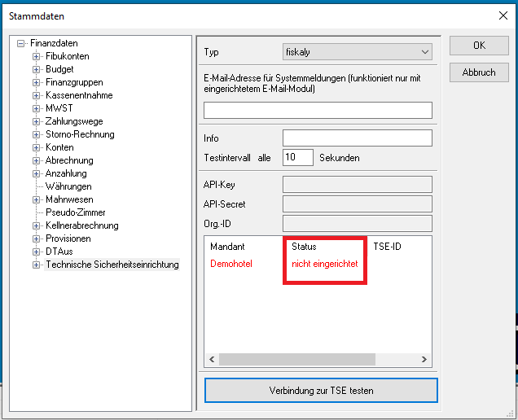Image resolution: width=518 pixels, height=420 pixels.
Task: Click the horizontal scrollbar thumb
Action: coord(297,359)
